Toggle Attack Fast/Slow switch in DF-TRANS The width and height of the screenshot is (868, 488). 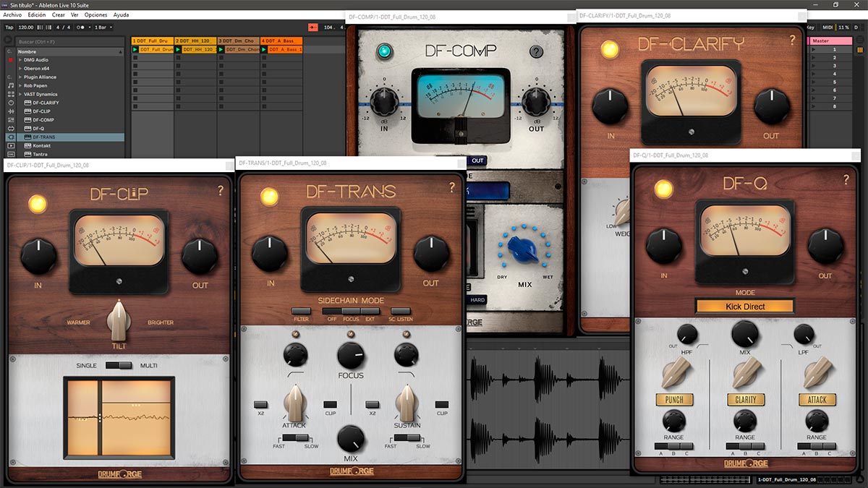coord(294,437)
